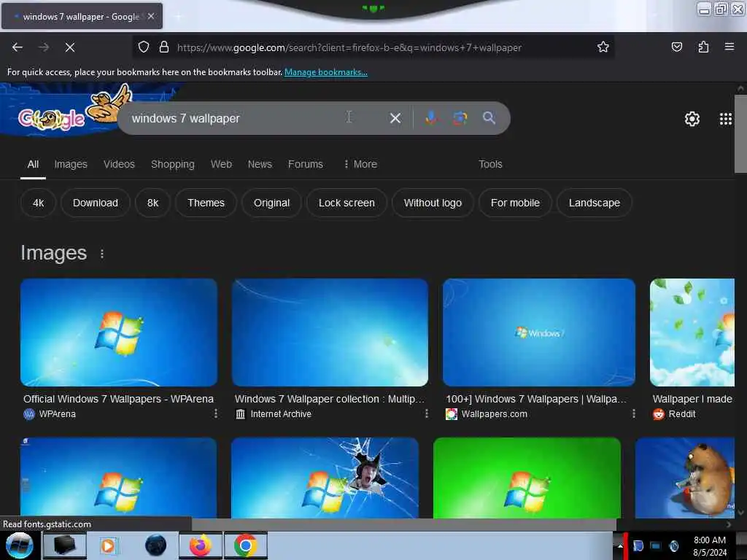747x560 pixels.
Task: Filter results with the Original chip
Action: click(x=271, y=203)
